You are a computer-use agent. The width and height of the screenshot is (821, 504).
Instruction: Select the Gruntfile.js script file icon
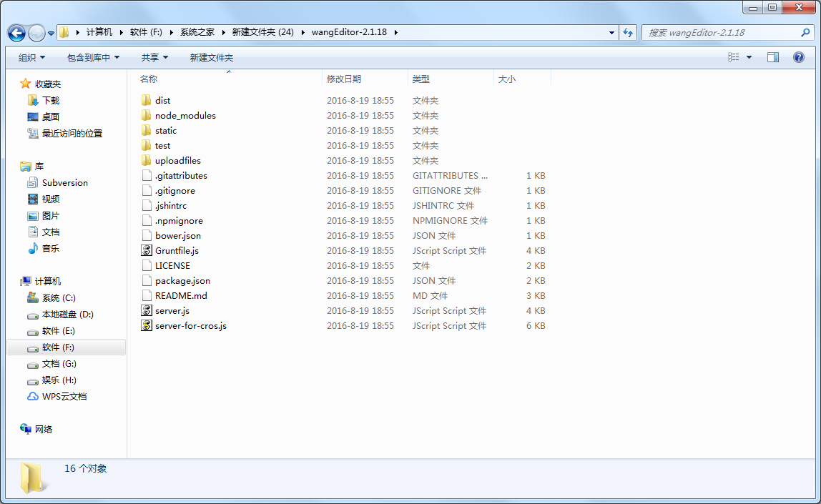147,251
